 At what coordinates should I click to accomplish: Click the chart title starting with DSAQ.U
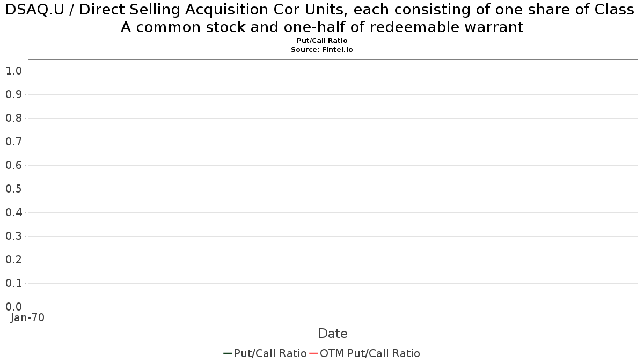[x=322, y=18]
